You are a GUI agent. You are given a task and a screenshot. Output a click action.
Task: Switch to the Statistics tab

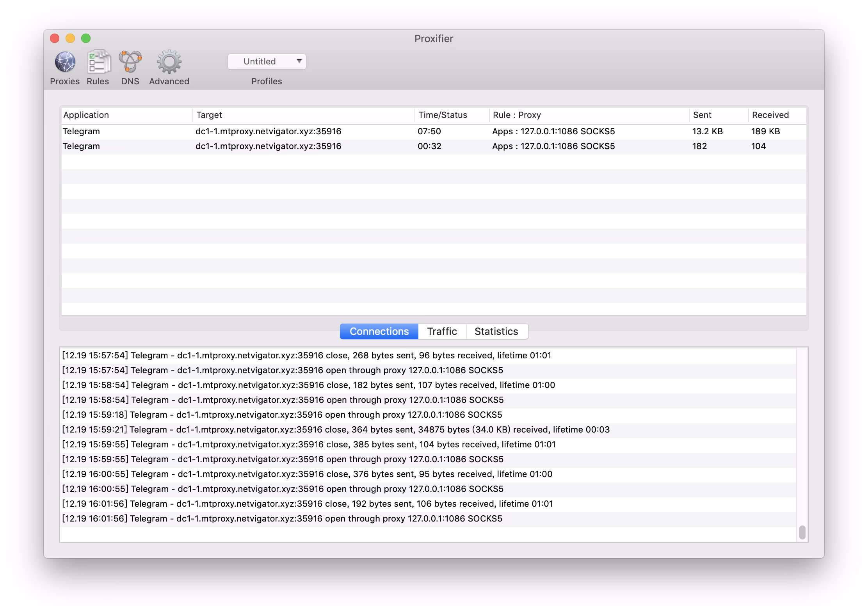pyautogui.click(x=496, y=331)
